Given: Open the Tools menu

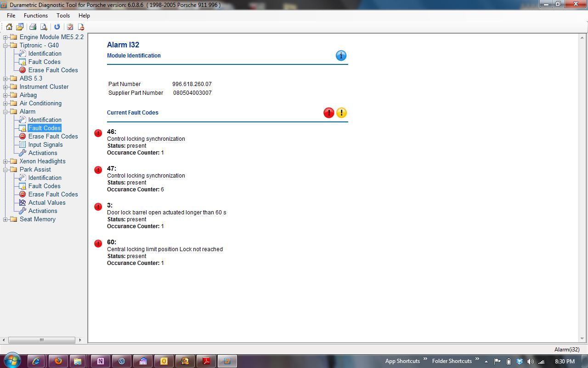Looking at the screenshot, I should click(63, 15).
